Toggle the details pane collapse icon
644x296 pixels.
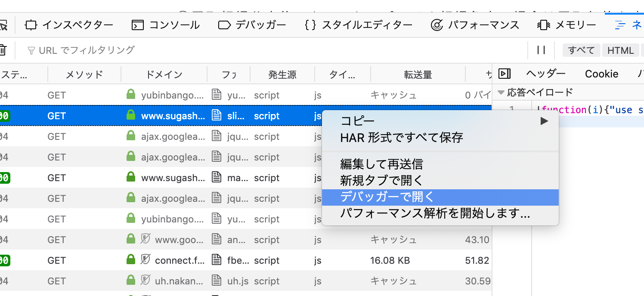click(x=505, y=74)
